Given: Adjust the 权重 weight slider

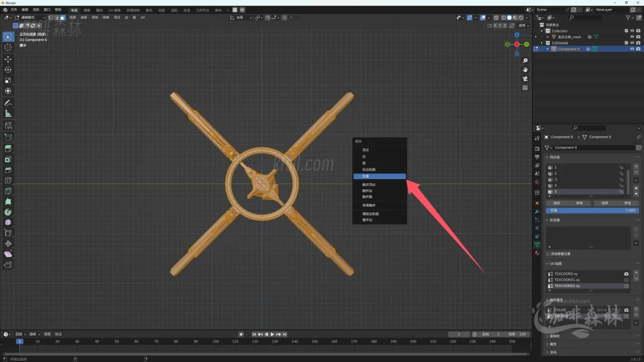Looking at the screenshot, I should 591,211.
